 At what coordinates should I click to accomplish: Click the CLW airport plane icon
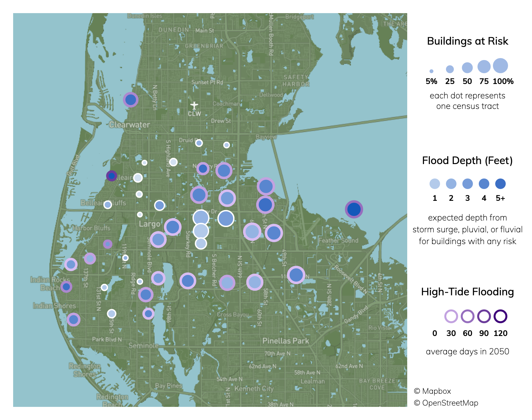pyautogui.click(x=194, y=105)
